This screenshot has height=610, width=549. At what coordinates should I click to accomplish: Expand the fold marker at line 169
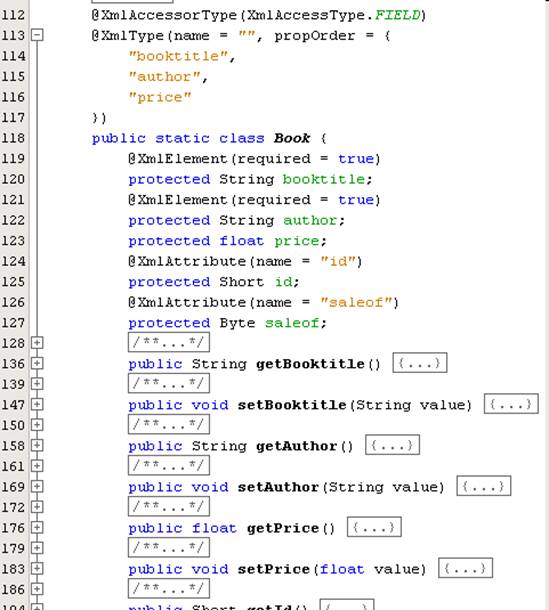coord(37,486)
